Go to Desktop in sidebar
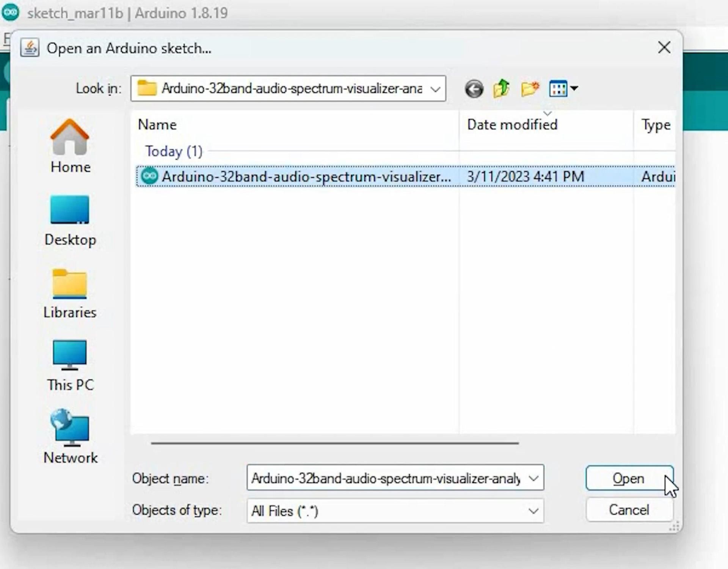 click(70, 221)
